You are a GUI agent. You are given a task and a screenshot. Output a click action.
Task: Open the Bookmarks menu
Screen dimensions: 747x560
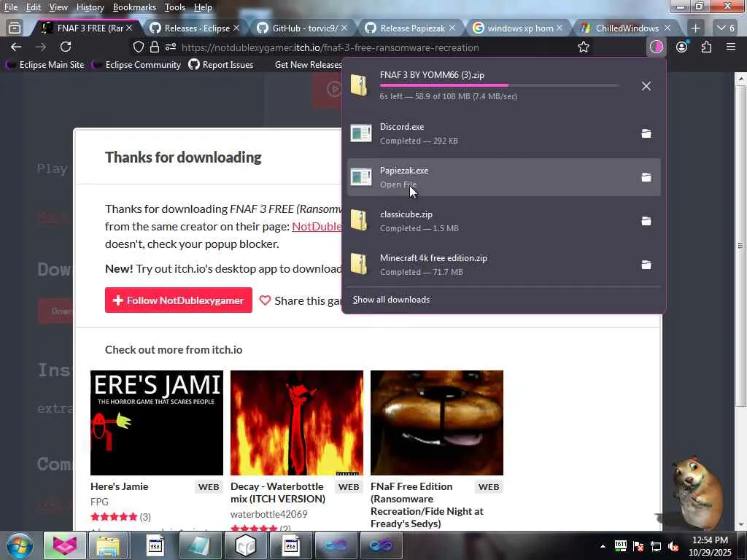point(134,7)
